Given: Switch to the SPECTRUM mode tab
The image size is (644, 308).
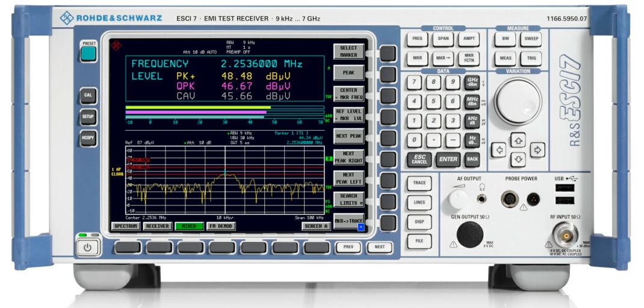Looking at the screenshot, I should (x=125, y=227).
